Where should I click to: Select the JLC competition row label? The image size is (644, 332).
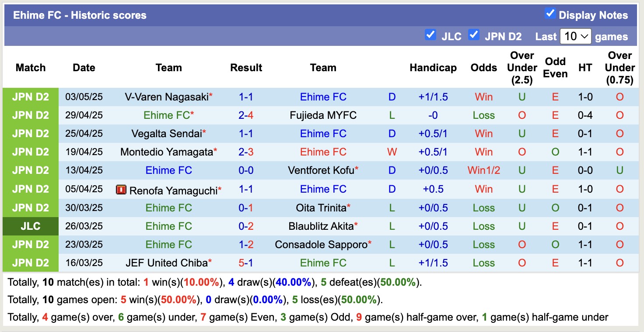click(31, 226)
